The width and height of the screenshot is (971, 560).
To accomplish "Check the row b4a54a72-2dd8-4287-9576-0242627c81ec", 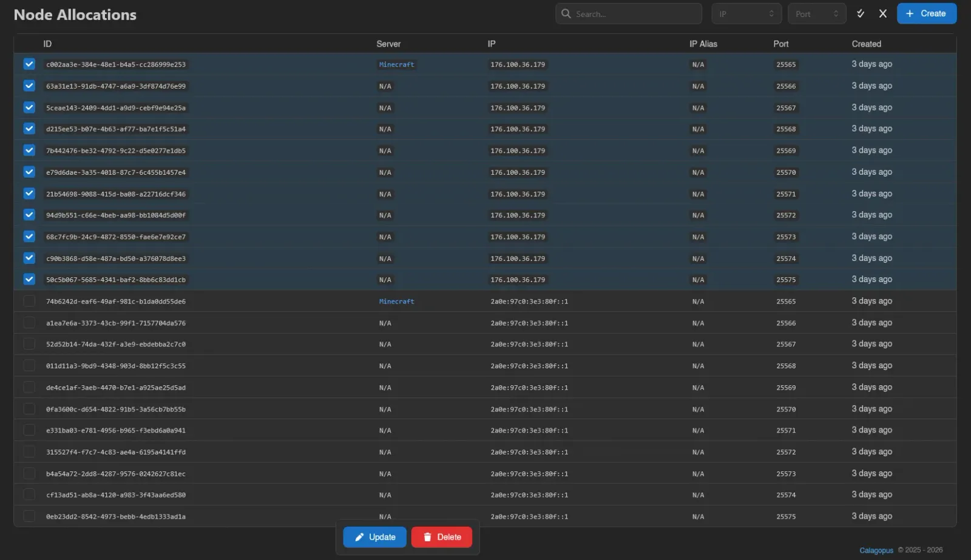I will coord(29,473).
